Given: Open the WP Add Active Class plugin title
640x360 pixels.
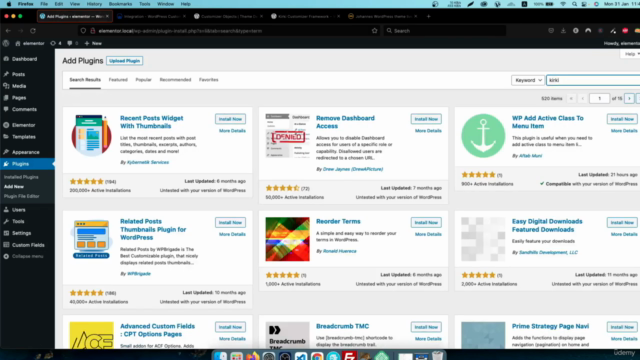Looking at the screenshot, I should pyautogui.click(x=548, y=122).
